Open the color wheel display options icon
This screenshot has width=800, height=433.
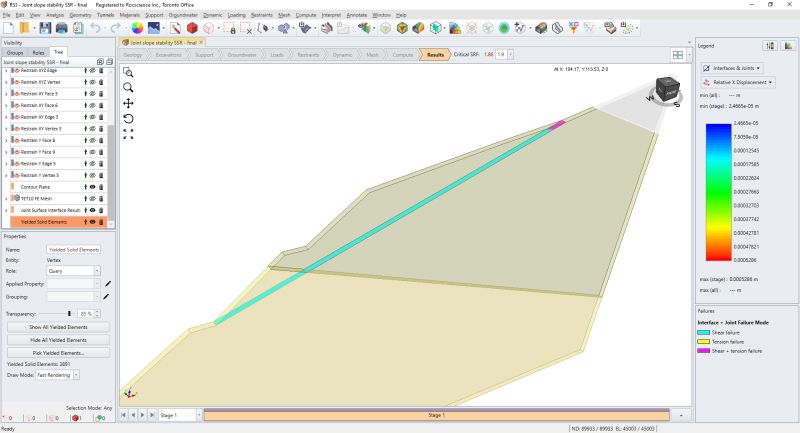[x=137, y=28]
